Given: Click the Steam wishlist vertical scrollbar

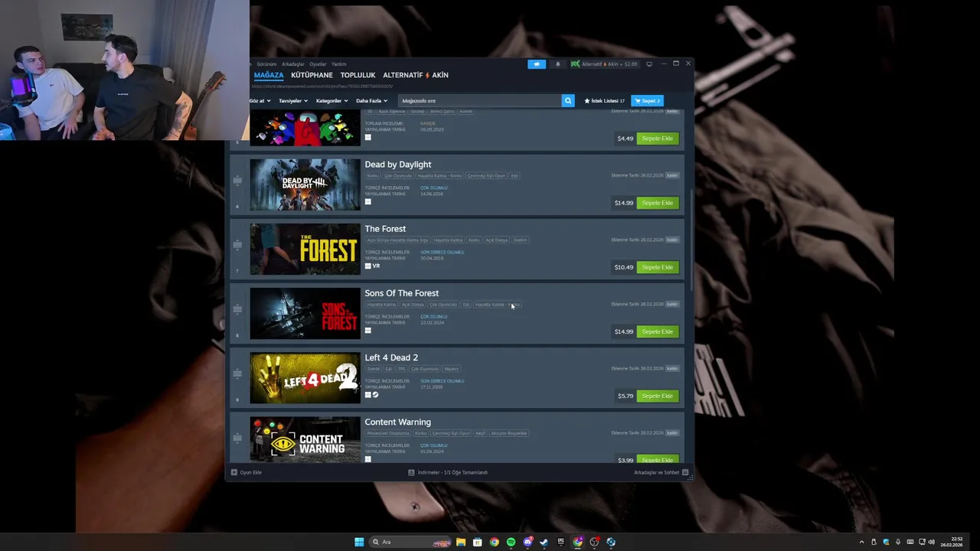Looking at the screenshot, I should click(691, 241).
